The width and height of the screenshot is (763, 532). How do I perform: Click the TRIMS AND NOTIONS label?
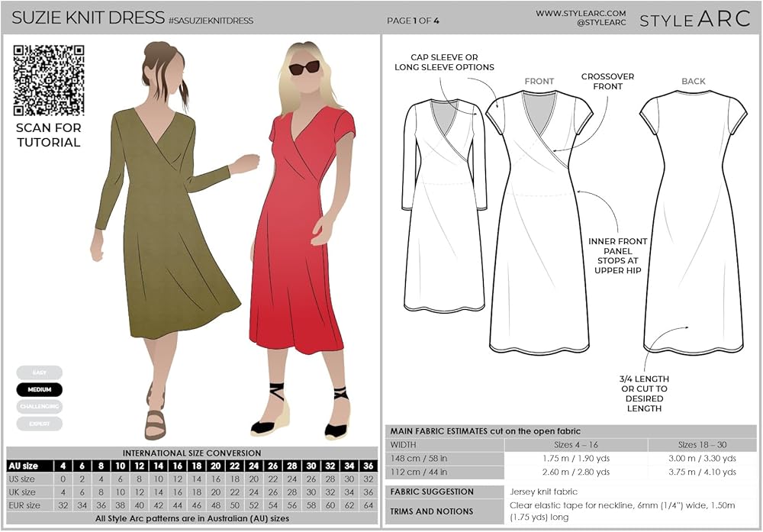click(x=432, y=511)
